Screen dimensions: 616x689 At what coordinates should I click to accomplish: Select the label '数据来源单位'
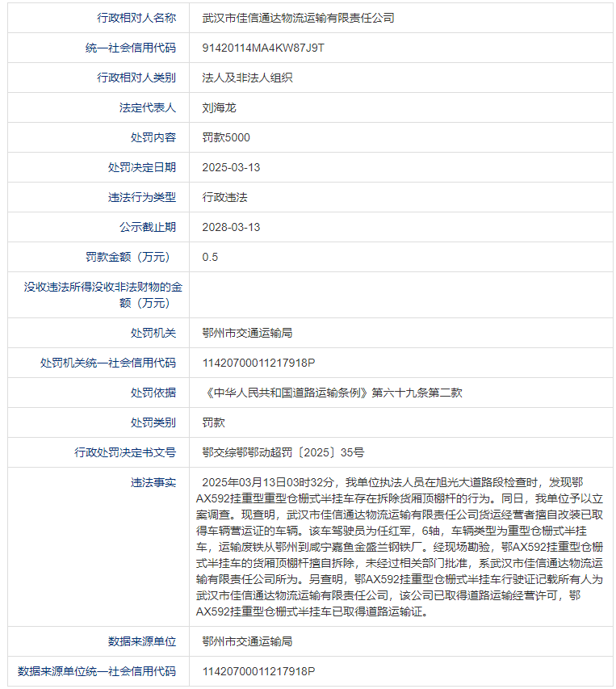142,641
